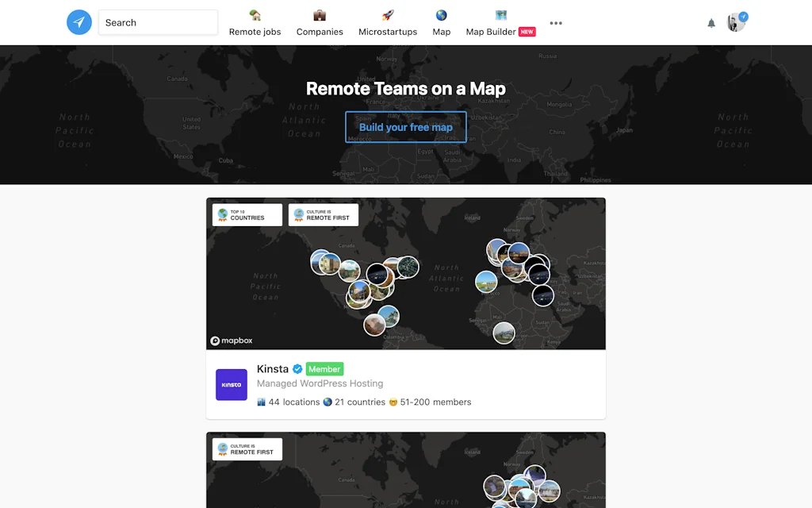Click the Kinsta purple logo square
The image size is (812, 508).
(x=231, y=384)
